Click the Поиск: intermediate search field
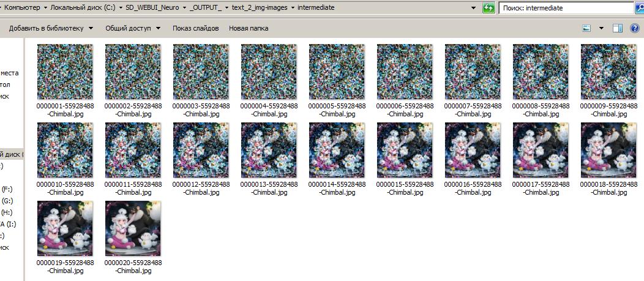 pyautogui.click(x=567, y=8)
